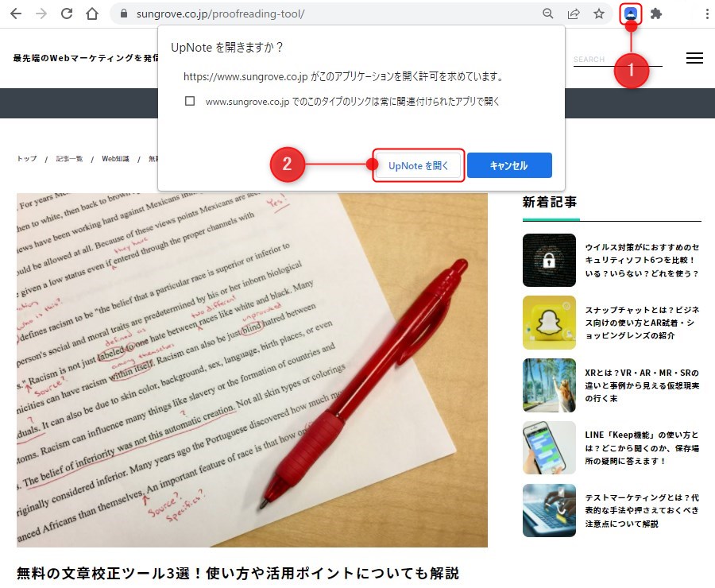Click the キャンセル button
The height and width of the screenshot is (588, 715).
click(x=509, y=165)
